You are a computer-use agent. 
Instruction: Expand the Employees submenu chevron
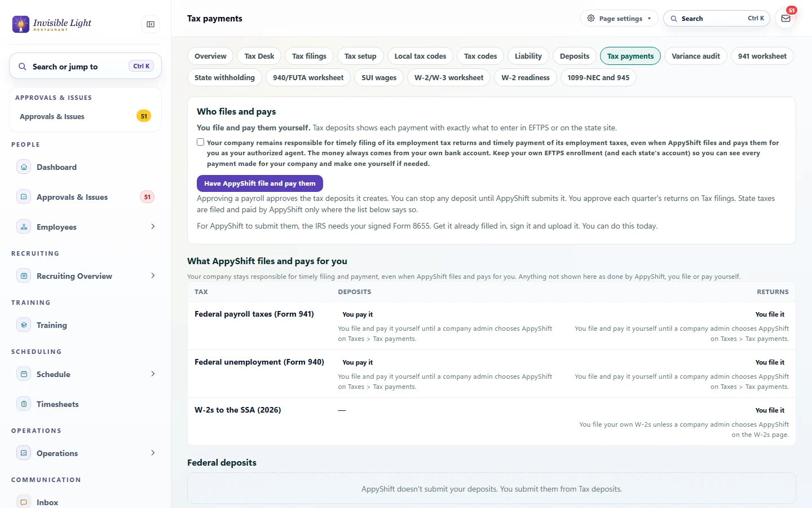(153, 227)
